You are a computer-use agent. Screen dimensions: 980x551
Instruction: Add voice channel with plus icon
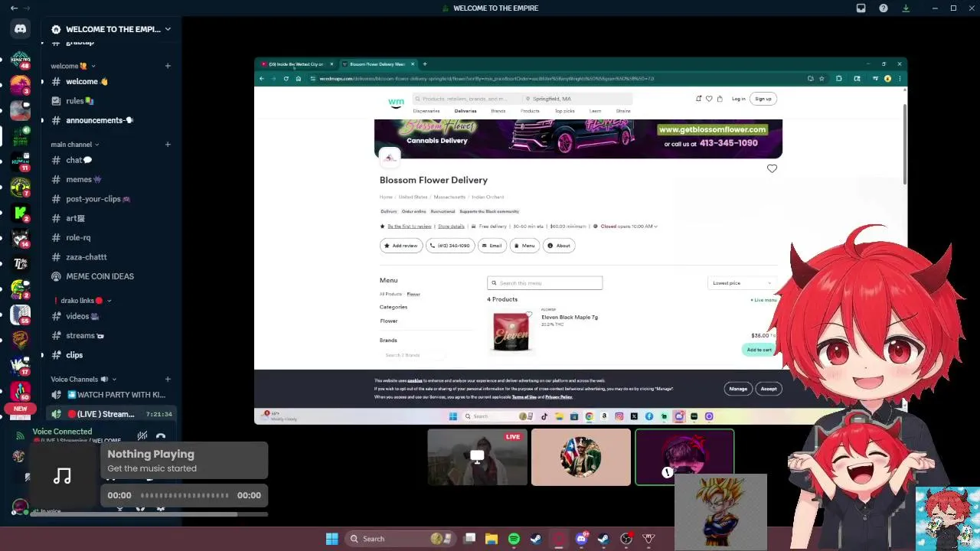pyautogui.click(x=168, y=379)
